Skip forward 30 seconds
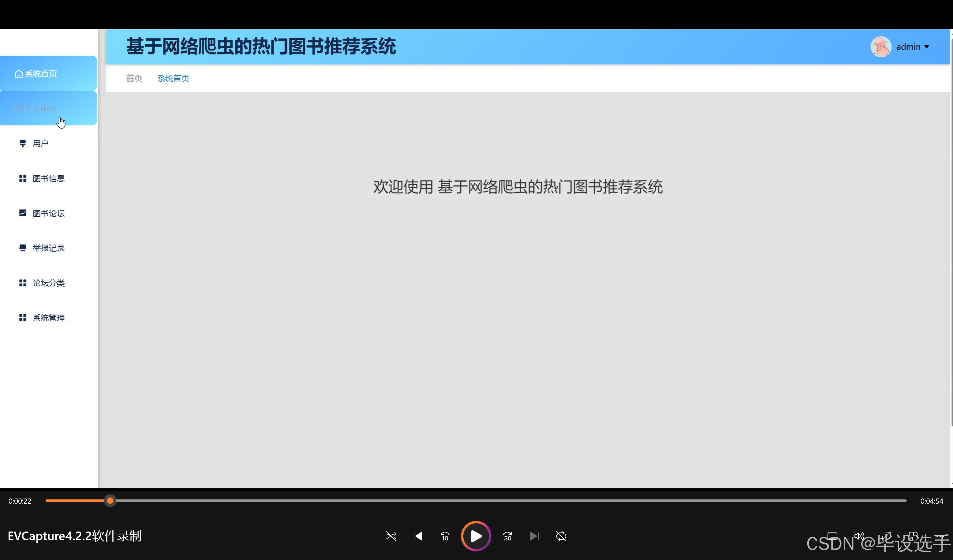Viewport: 953px width, 560px height. coord(507,536)
